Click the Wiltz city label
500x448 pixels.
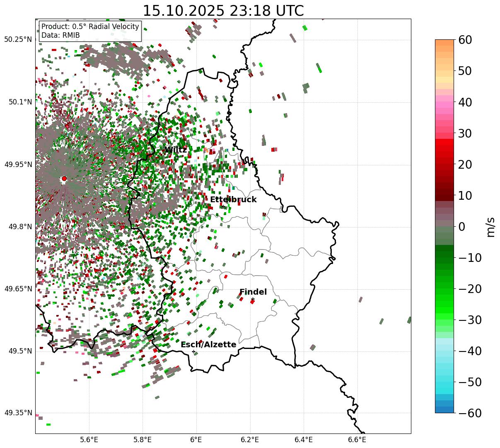point(176,150)
